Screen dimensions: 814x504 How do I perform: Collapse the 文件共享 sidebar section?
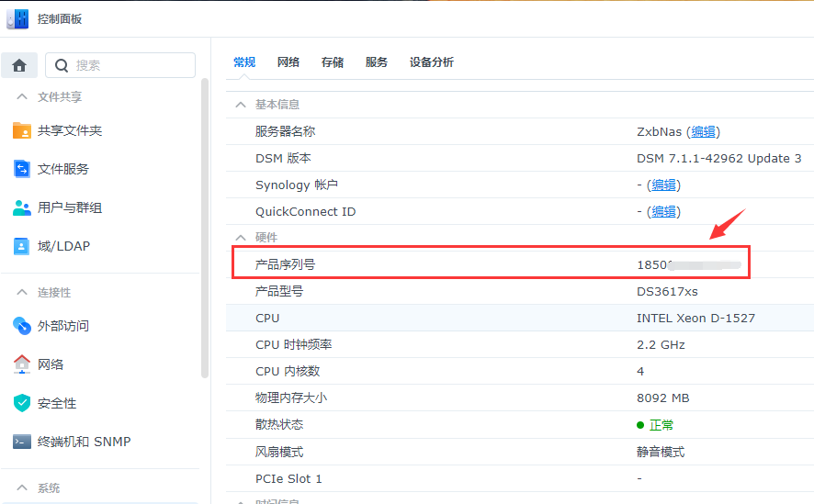pyautogui.click(x=22, y=96)
